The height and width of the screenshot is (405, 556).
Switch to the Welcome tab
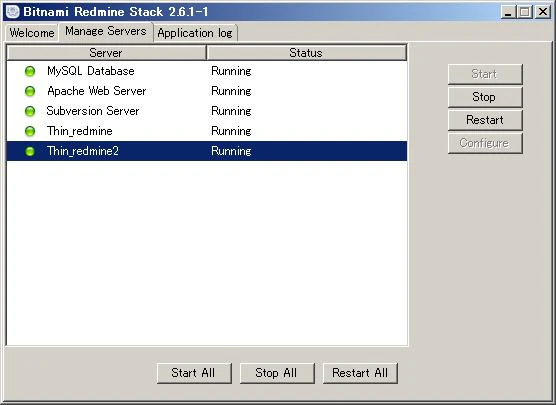[x=32, y=33]
